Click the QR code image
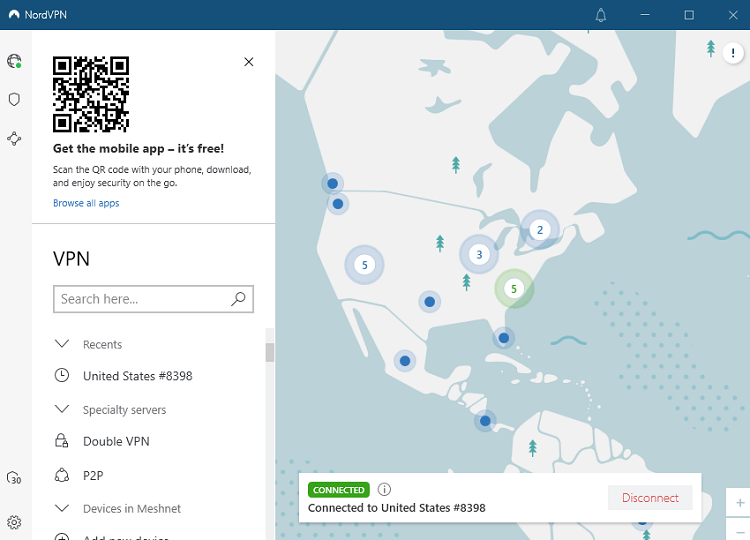This screenshot has height=540, width=750. point(91,94)
